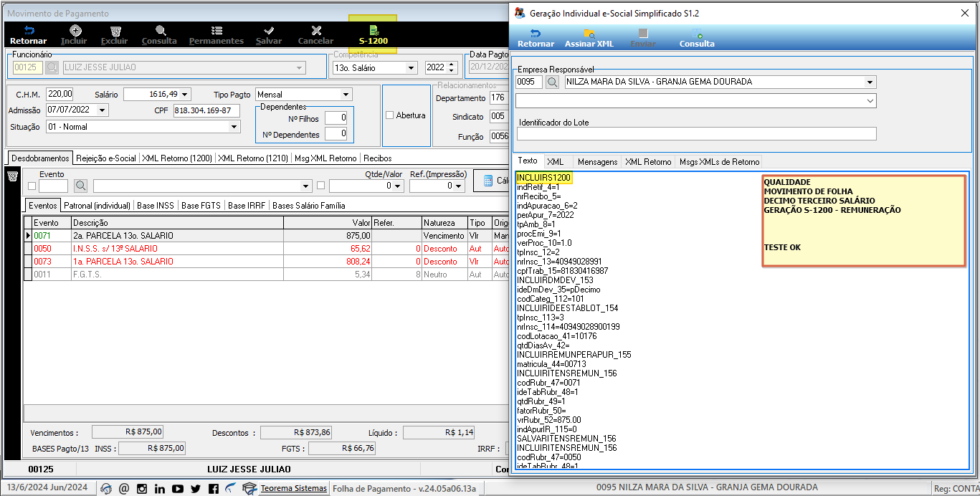
Task: Open the LinkedIn icon in the status bar
Action: pos(159,488)
